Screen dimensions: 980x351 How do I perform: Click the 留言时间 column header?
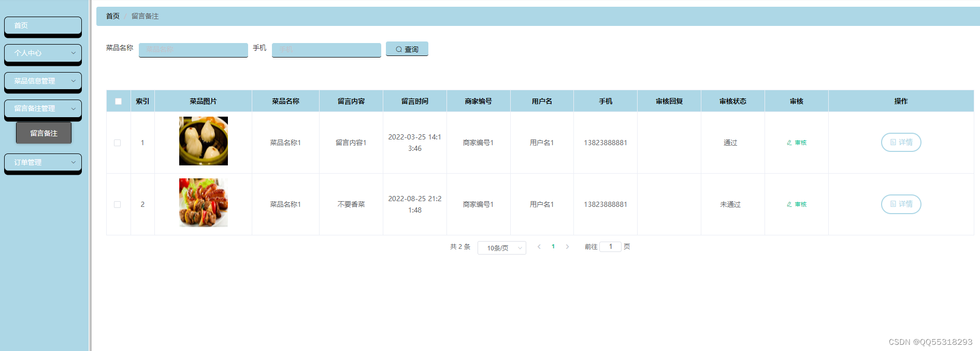[415, 101]
